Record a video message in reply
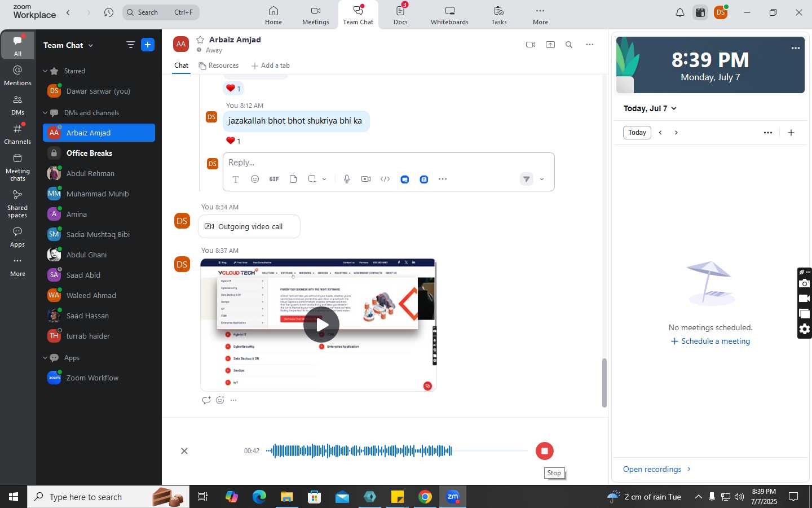This screenshot has width=812, height=508. tap(366, 179)
